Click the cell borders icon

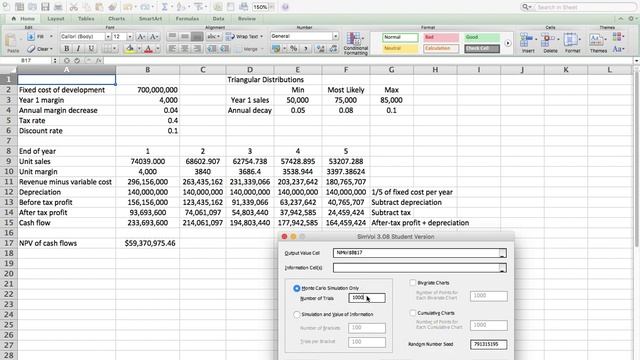[x=106, y=49]
